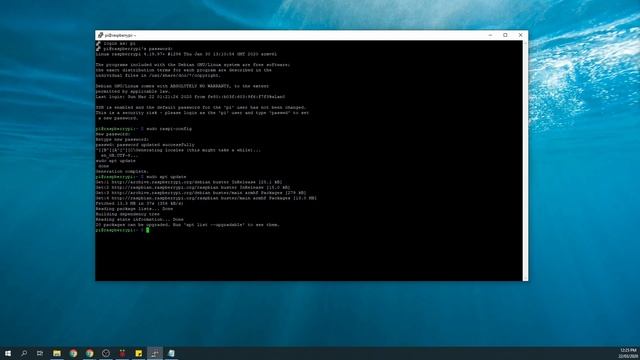The height and width of the screenshot is (360, 640).
Task: Click the 'passwd: password updated successfully' line
Action: 145,144
